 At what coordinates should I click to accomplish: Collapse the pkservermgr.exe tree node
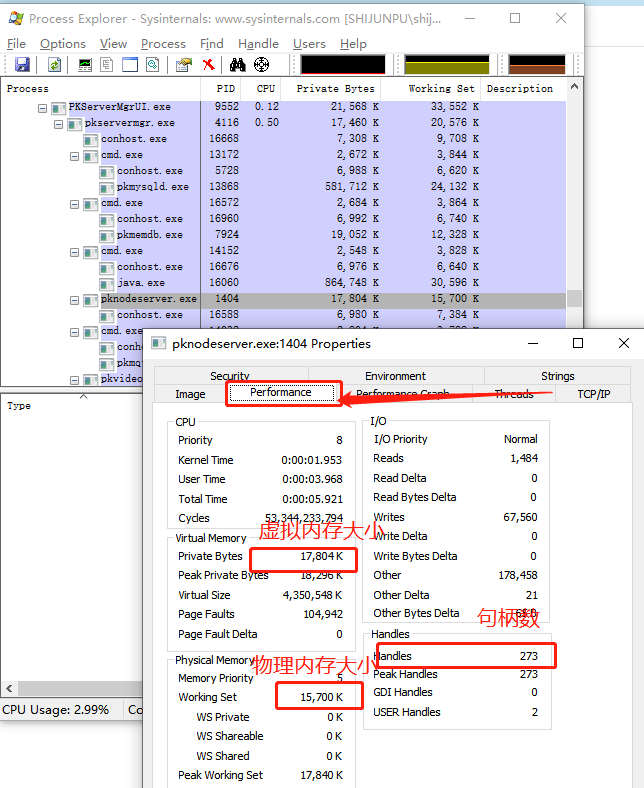58,124
